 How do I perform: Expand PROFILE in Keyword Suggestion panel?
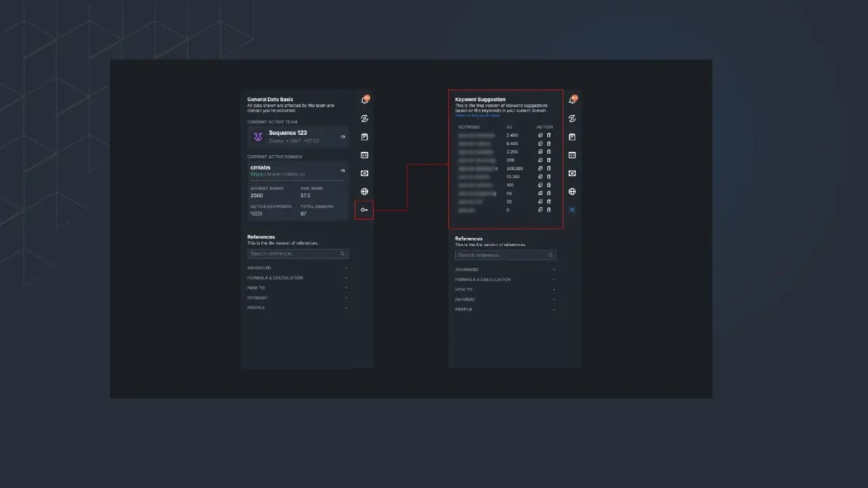(506, 309)
